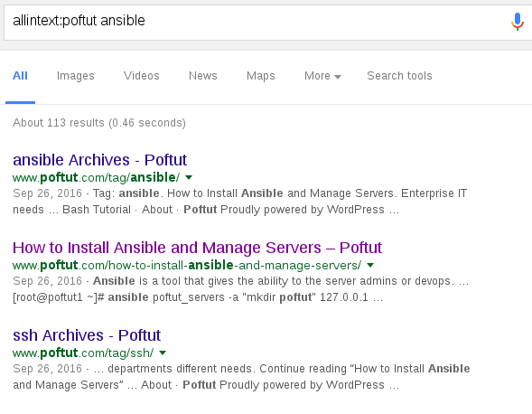Image resolution: width=532 pixels, height=414 pixels.
Task: Switch to the Images tab
Action: pyautogui.click(x=75, y=76)
